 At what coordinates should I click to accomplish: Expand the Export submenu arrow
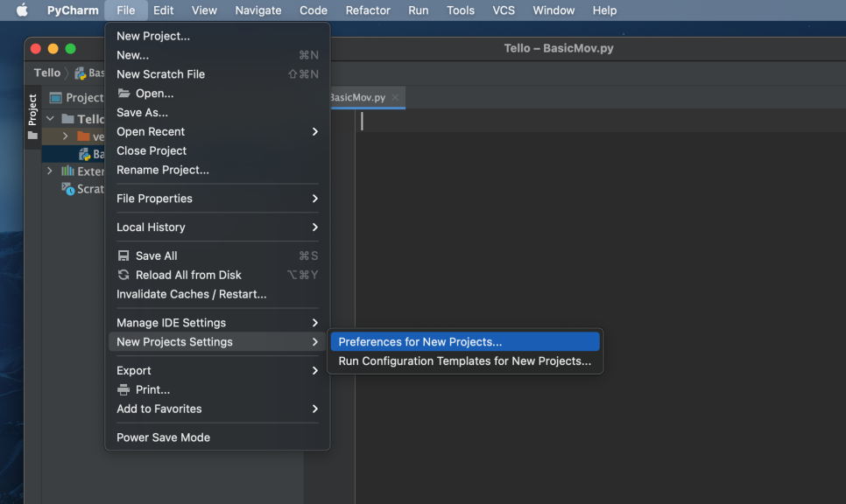[x=314, y=370]
